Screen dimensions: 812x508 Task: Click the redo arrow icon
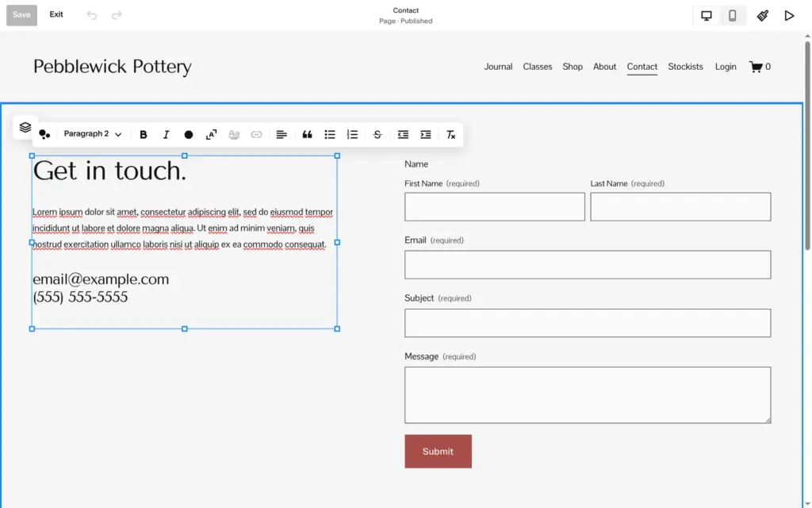117,15
